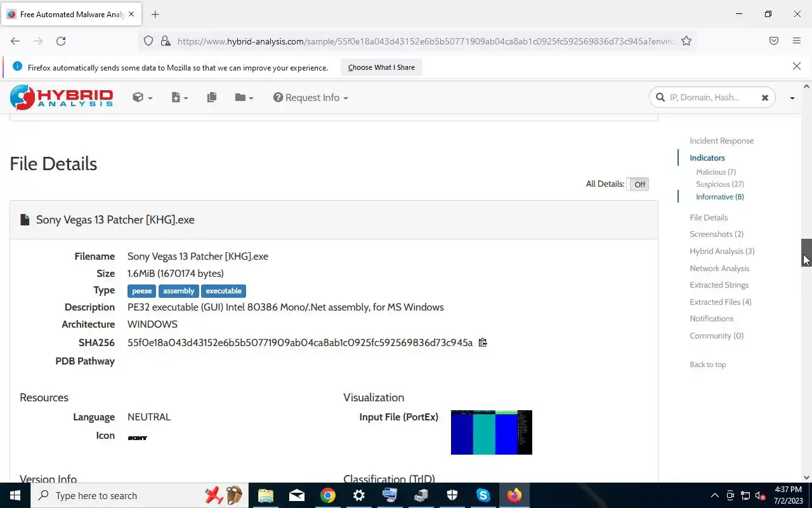Click Back to top link

click(x=708, y=364)
